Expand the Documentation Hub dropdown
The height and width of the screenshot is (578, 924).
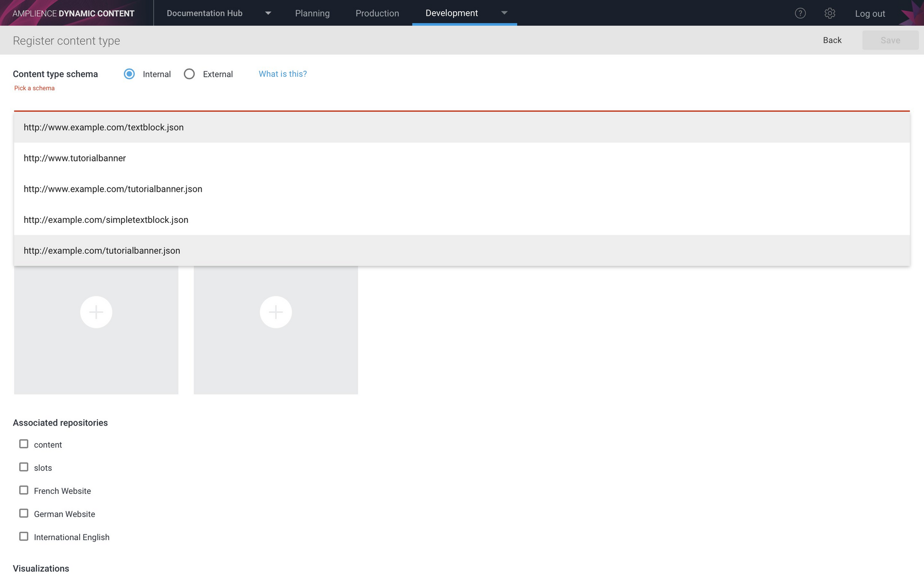point(268,13)
